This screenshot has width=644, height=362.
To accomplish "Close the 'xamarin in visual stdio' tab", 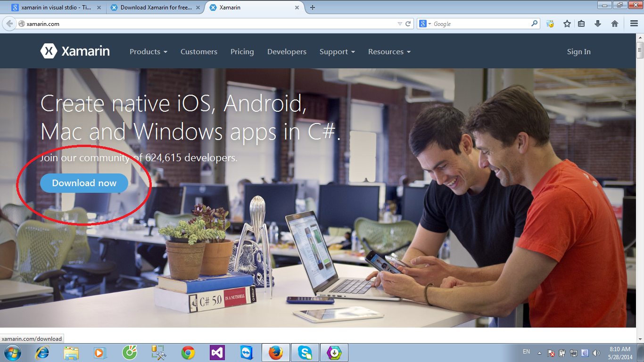I will [99, 8].
